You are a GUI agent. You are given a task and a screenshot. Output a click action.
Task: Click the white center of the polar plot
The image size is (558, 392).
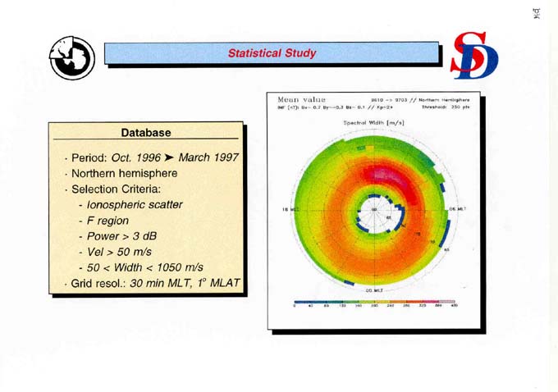point(376,214)
